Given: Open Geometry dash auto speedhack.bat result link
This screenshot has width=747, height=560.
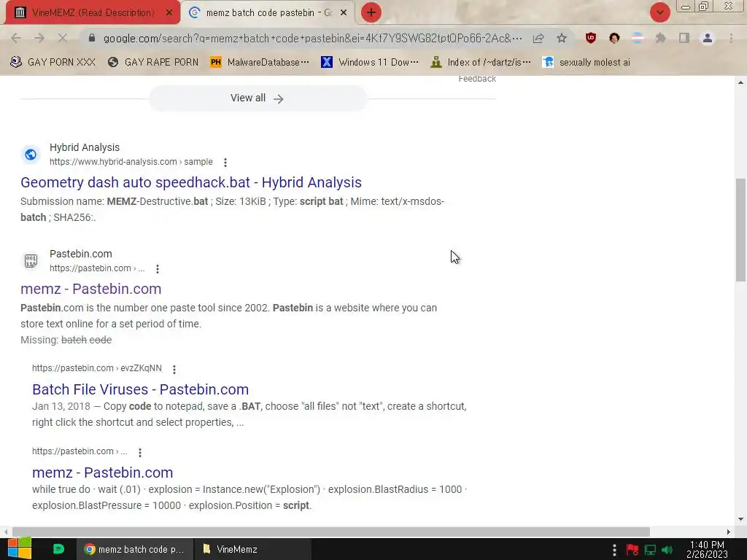Looking at the screenshot, I should [191, 182].
